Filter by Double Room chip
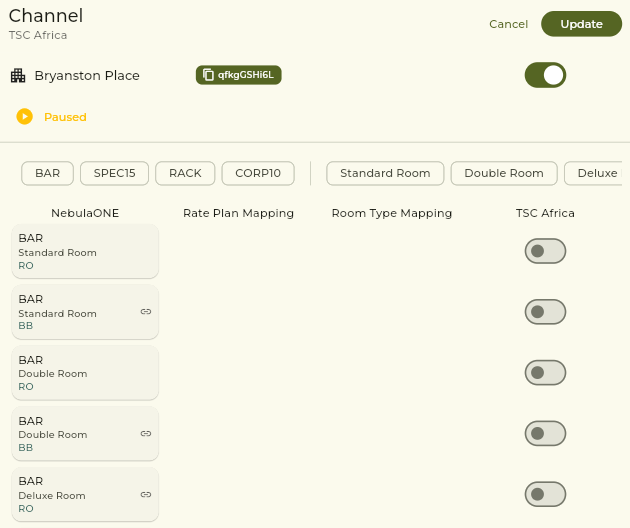 click(504, 173)
